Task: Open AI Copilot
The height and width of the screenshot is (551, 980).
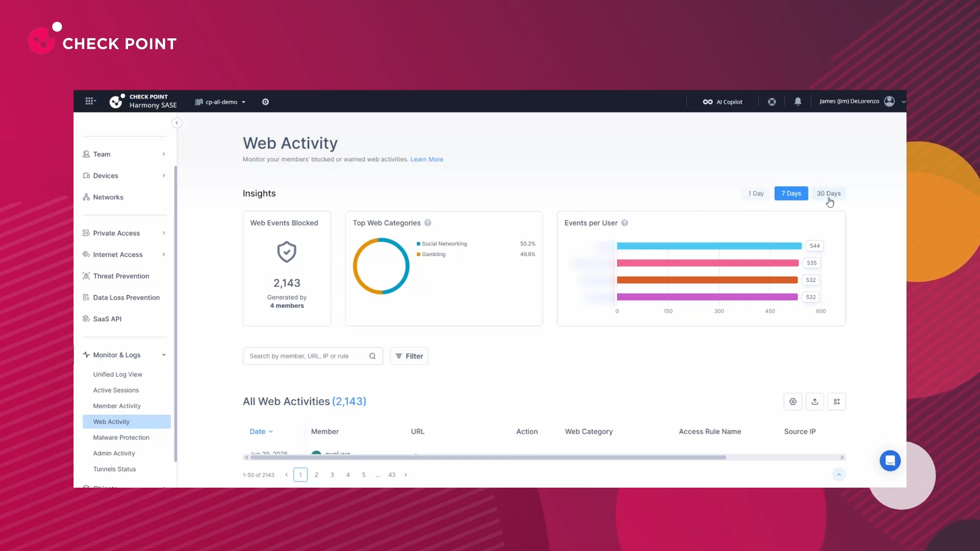Action: 723,102
